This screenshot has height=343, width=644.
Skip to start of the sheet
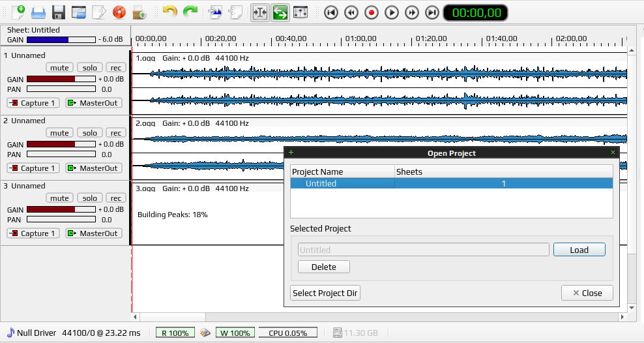(331, 13)
